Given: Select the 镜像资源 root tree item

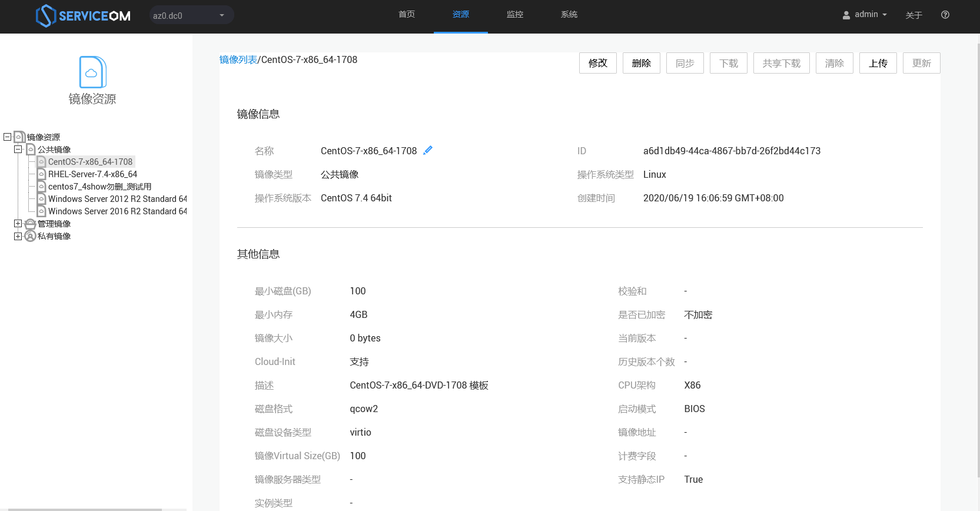Looking at the screenshot, I should [x=44, y=137].
